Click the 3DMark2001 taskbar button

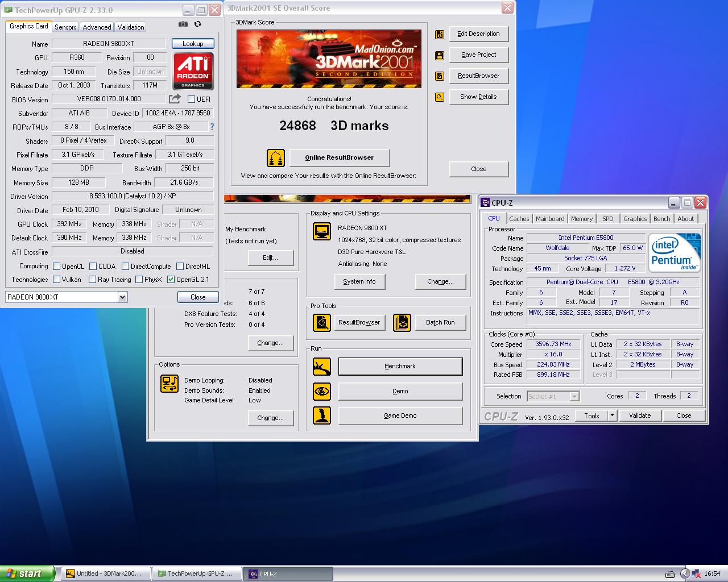[106, 573]
